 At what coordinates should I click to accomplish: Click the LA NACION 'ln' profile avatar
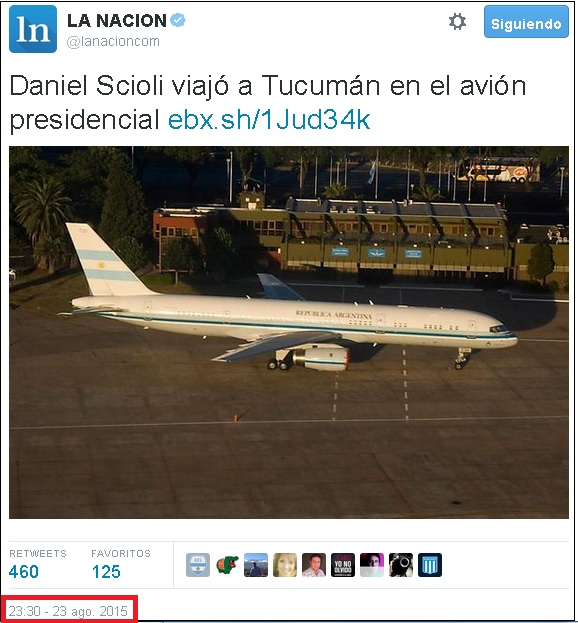33,29
